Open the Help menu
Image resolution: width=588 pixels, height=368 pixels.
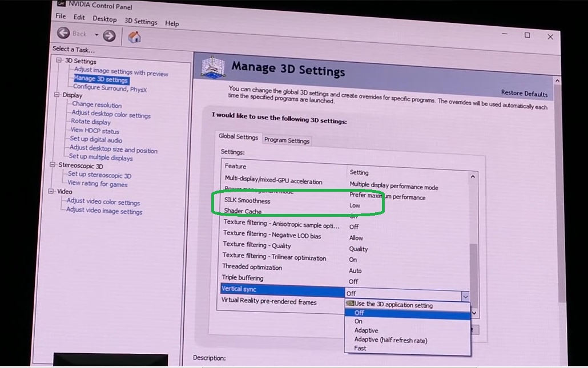[x=172, y=23]
